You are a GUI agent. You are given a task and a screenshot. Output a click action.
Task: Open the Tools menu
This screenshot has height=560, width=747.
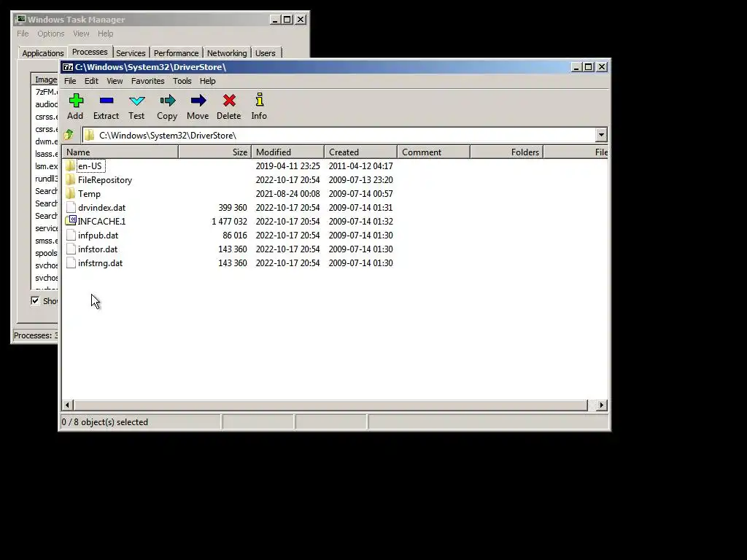[x=182, y=81]
